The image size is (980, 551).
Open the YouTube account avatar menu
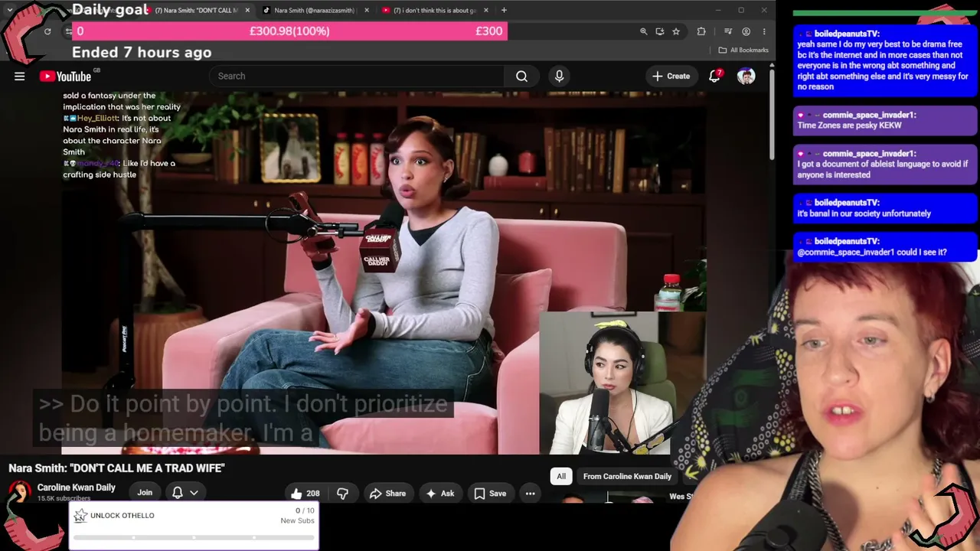click(746, 76)
